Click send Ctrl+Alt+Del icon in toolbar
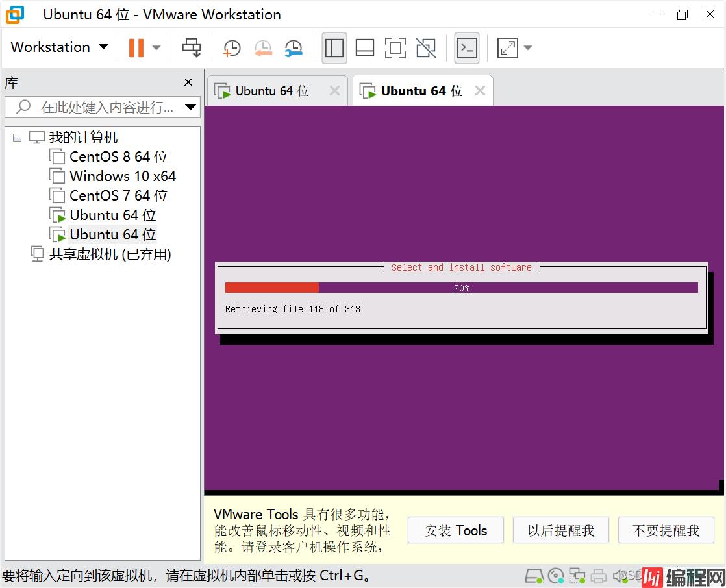The width and height of the screenshot is (726, 588). [x=192, y=47]
